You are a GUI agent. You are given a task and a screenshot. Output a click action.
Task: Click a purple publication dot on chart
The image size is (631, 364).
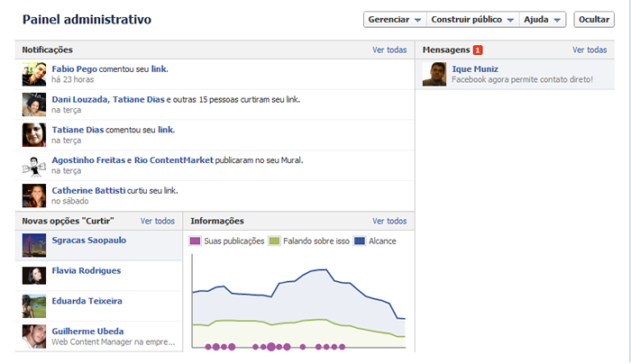231,346
